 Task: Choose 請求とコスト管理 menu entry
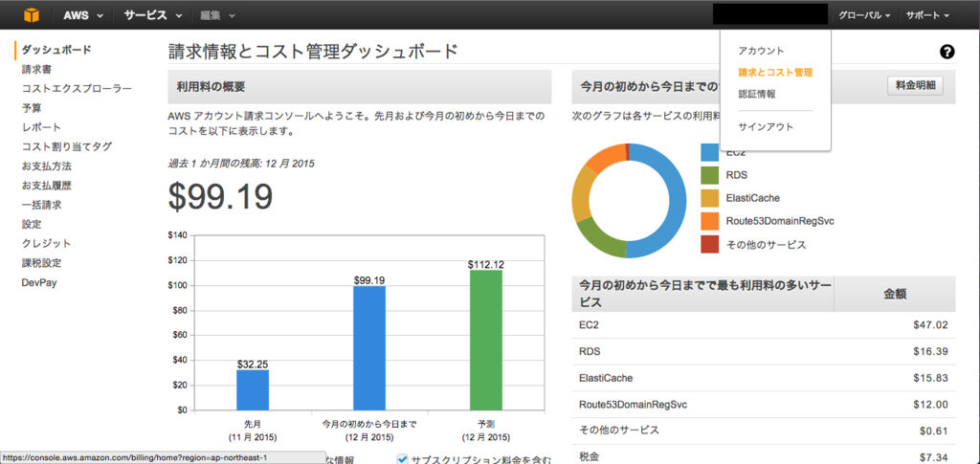click(x=775, y=73)
